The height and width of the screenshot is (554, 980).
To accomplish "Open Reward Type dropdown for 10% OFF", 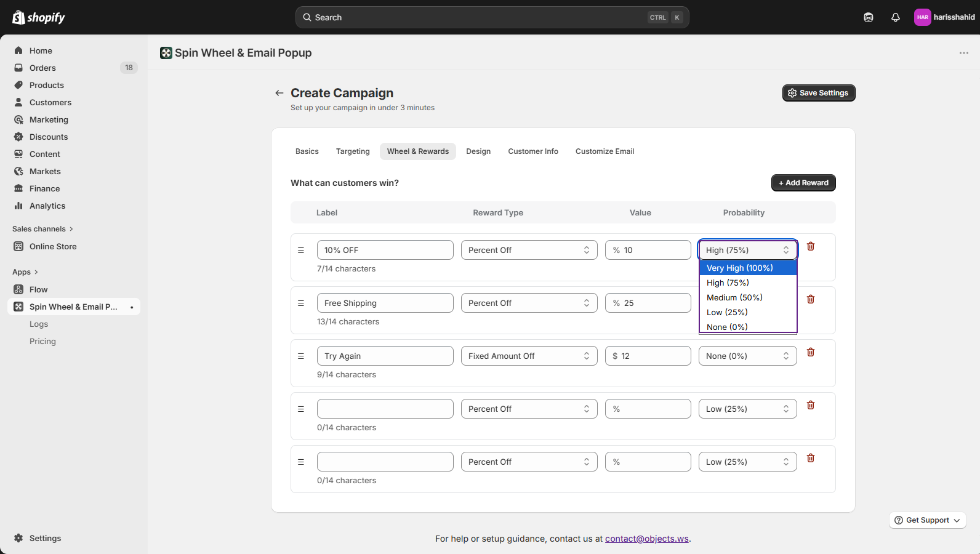I will 529,250.
